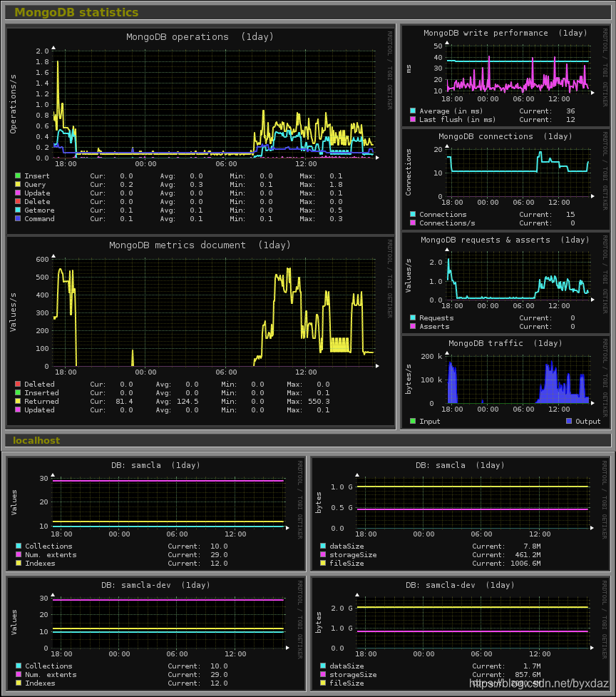Click the Getmore Max value '0.5'
The width and height of the screenshot is (616, 697).
tap(336, 210)
